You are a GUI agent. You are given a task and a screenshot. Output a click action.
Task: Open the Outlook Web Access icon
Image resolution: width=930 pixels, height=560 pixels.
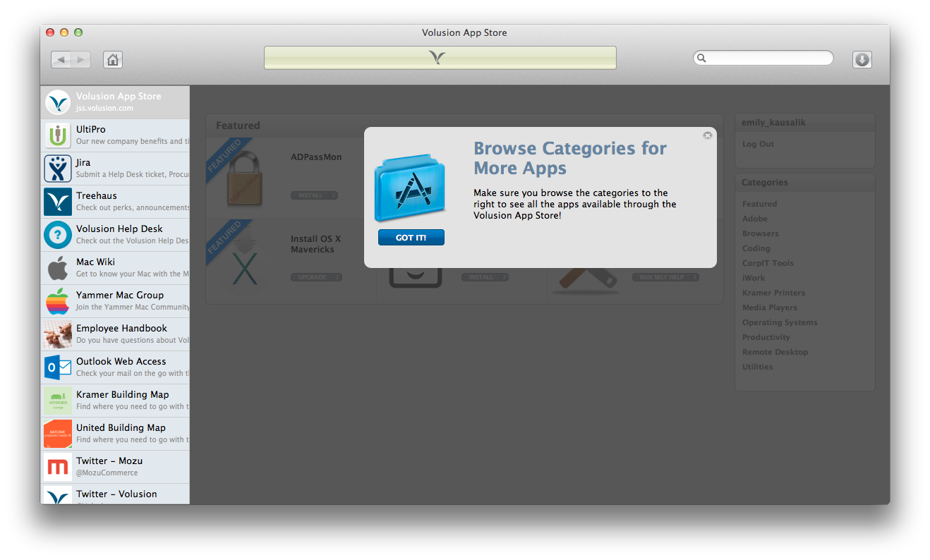58,367
